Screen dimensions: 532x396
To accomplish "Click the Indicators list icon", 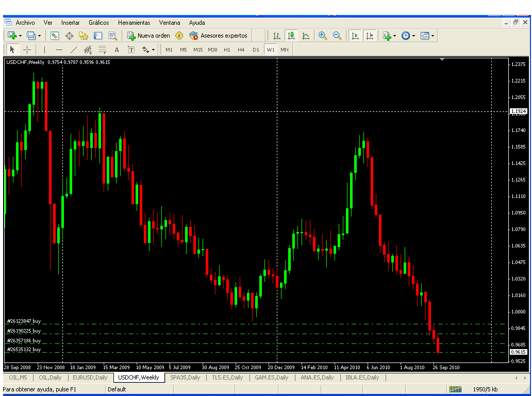I will [x=387, y=36].
